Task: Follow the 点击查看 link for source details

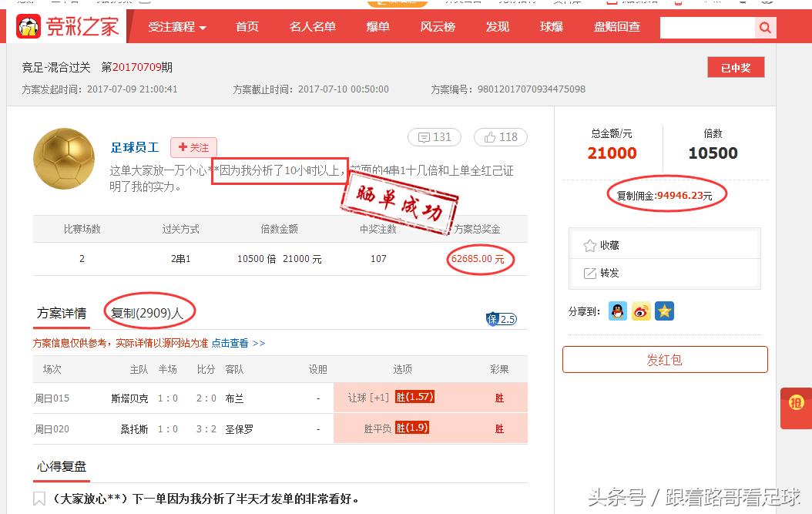Action: click(230, 344)
